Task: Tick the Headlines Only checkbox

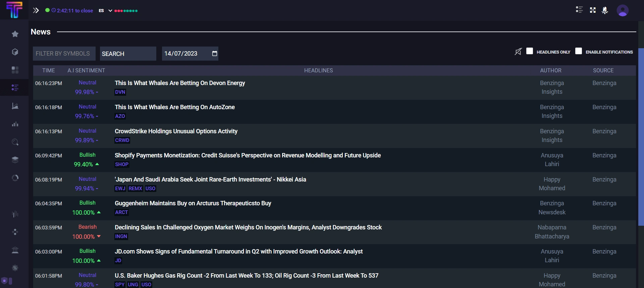Action: tap(530, 51)
